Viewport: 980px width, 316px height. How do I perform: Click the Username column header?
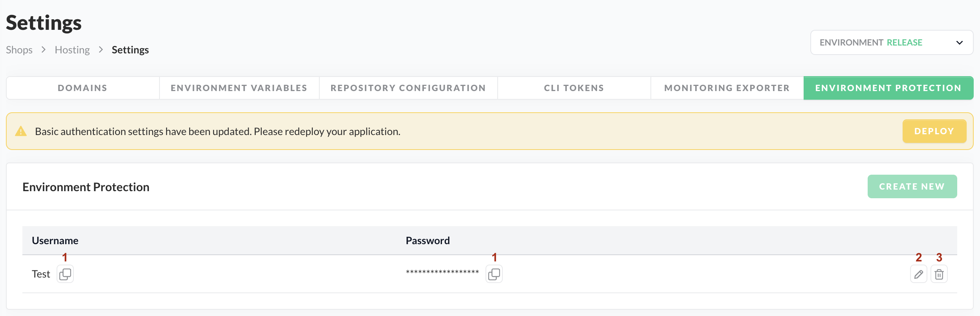point(55,241)
